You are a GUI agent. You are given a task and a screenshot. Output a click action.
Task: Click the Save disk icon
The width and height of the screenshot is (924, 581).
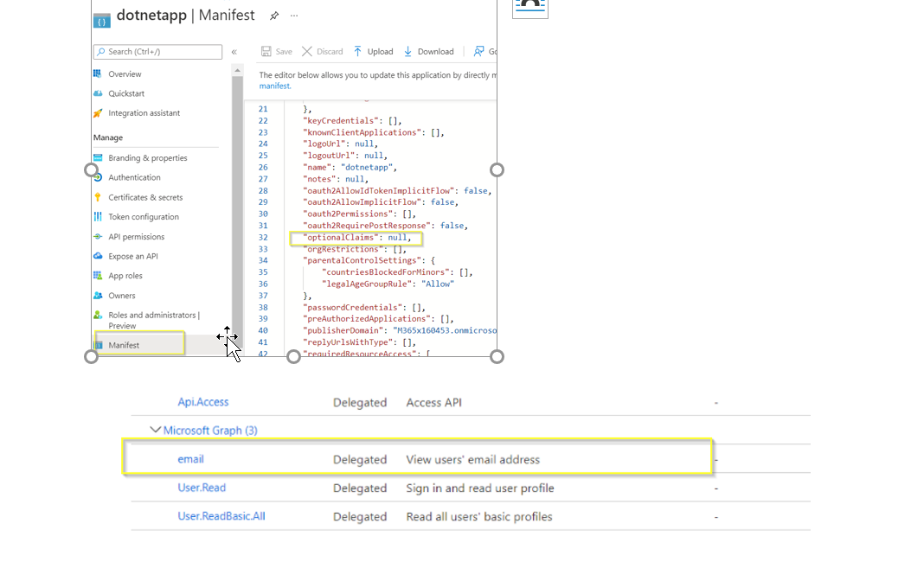266,52
